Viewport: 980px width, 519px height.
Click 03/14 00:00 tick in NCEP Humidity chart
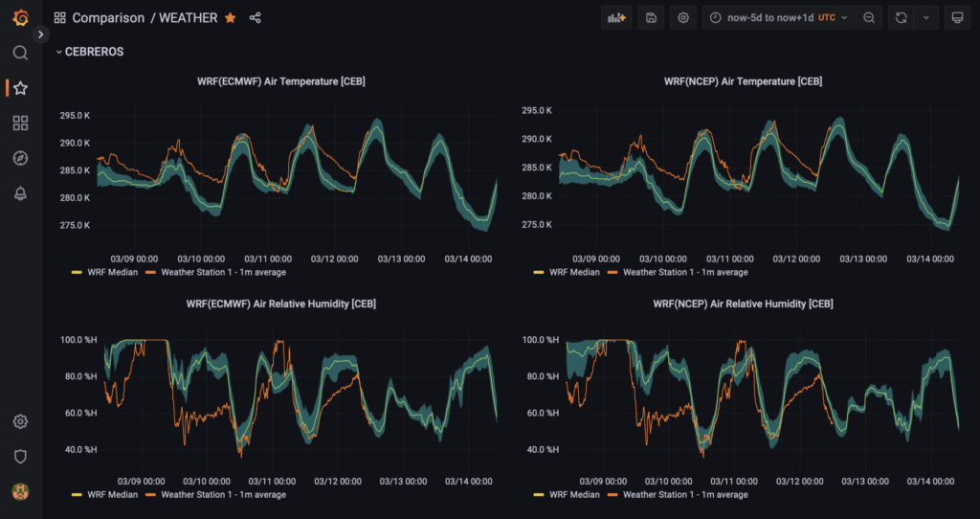click(x=930, y=482)
